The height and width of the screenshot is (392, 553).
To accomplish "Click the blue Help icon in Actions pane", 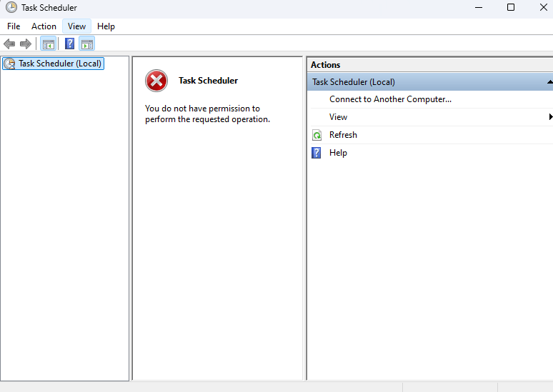I will tap(317, 153).
